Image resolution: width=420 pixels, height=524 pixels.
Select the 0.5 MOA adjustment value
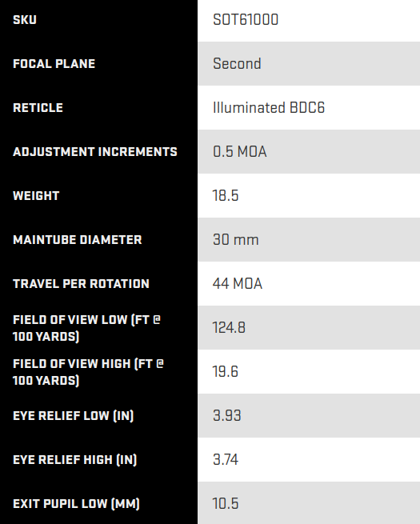(240, 152)
